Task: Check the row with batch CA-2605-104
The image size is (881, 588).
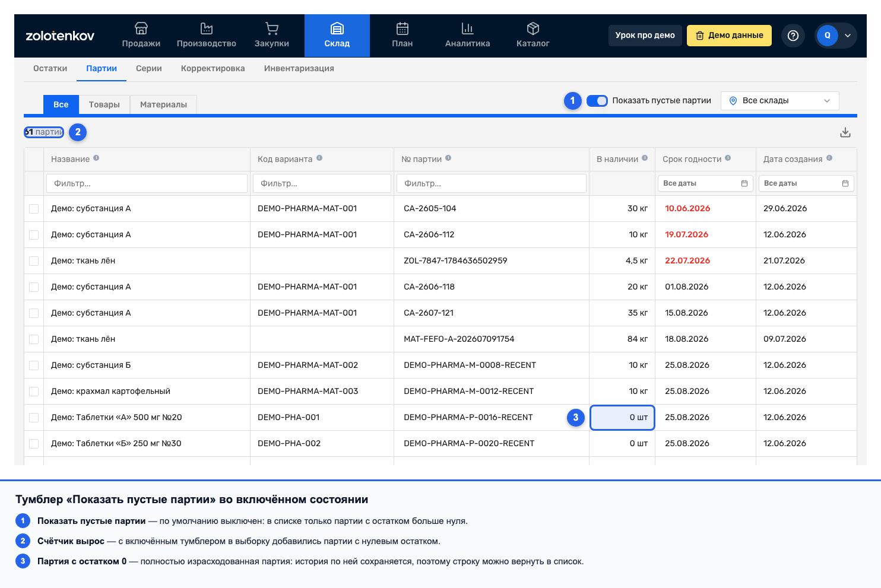Action: (34, 209)
